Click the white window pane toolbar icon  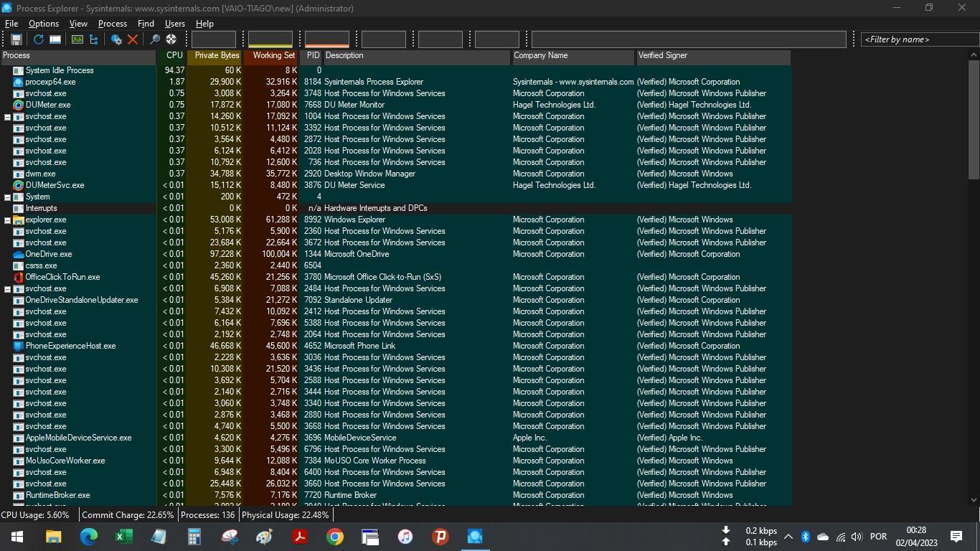point(55,39)
